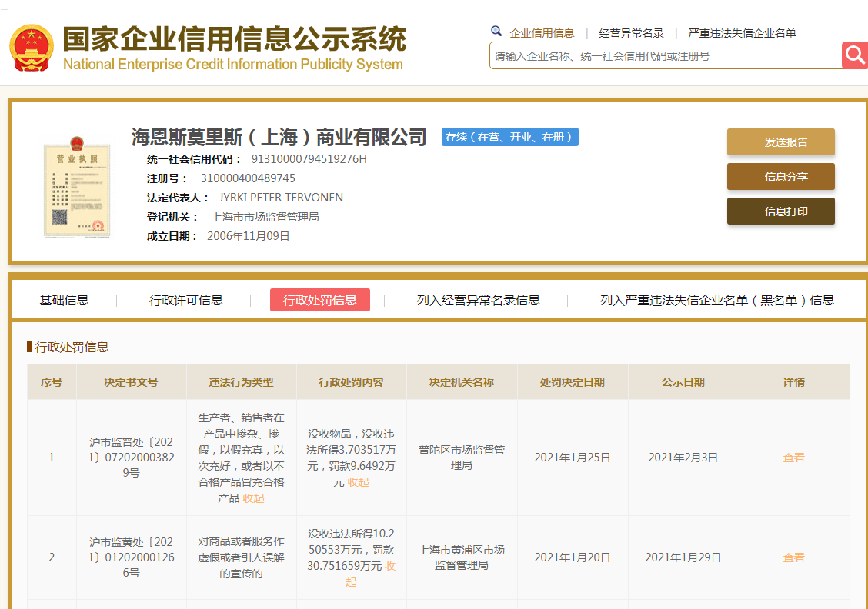
Task: Click the 发送报告 button
Action: pyautogui.click(x=780, y=142)
